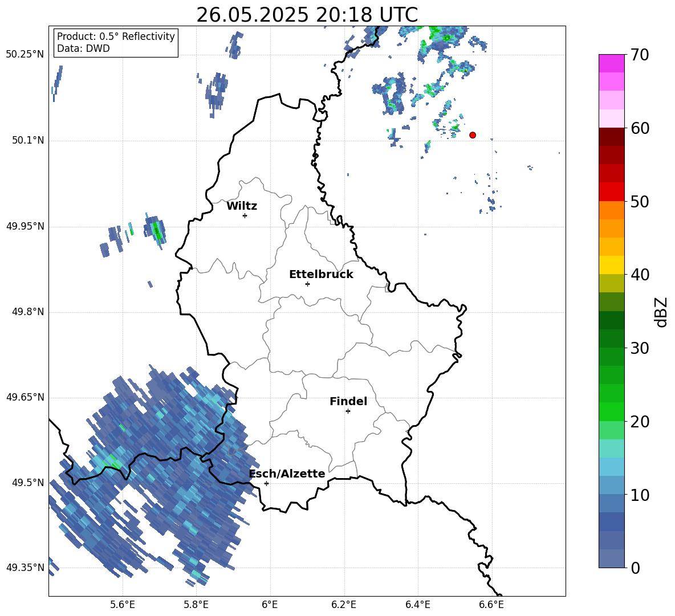Click the bright green colorbar segment at 20
675x616 pixels.
[611, 411]
